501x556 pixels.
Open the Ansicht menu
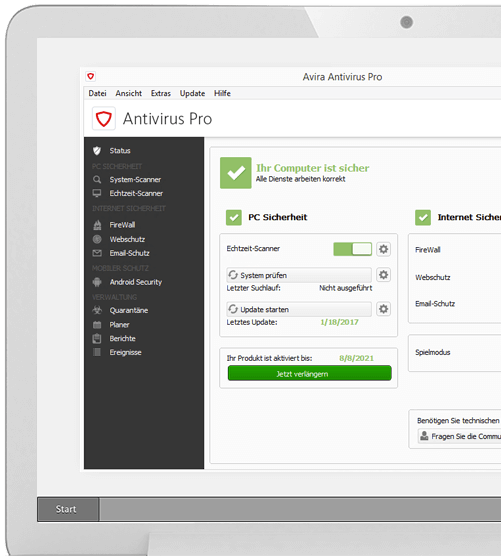(x=128, y=93)
